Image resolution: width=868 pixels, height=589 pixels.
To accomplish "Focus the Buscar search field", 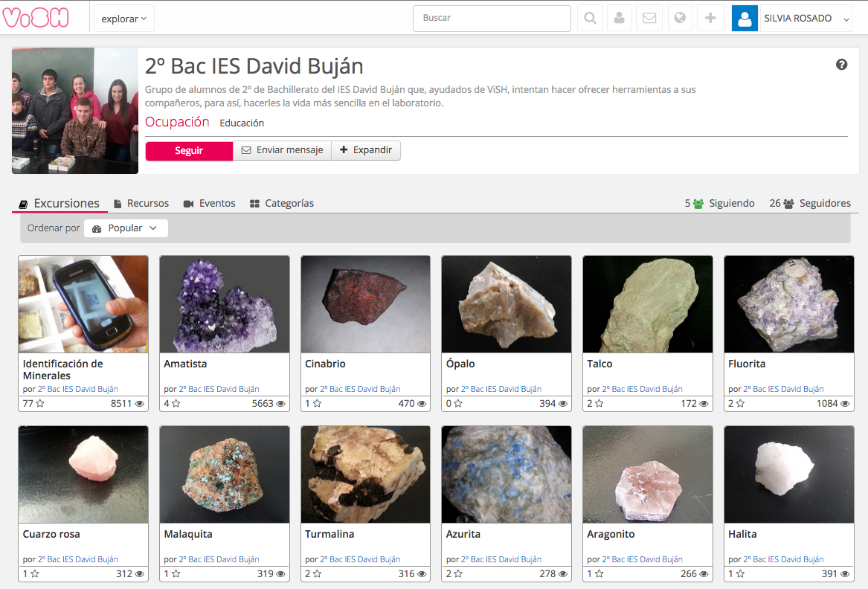I will (x=492, y=19).
